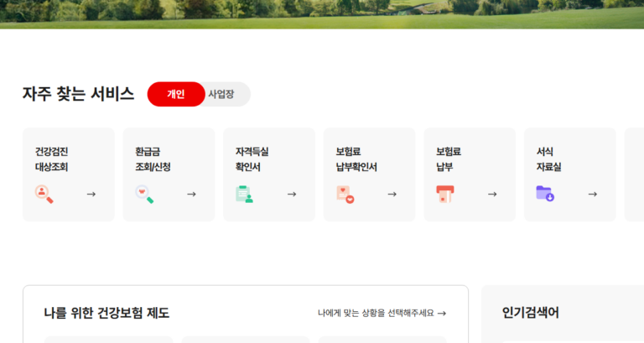Click the 나를 위한 건강보험 제도 heading

[x=106, y=313]
